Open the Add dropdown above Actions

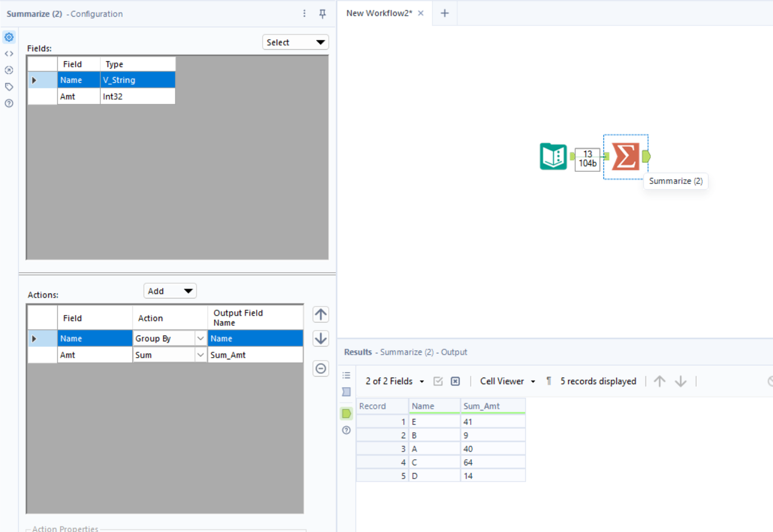170,290
